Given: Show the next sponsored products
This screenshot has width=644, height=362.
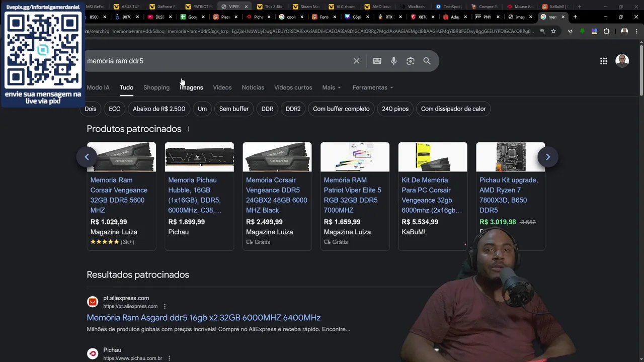Looking at the screenshot, I should [548, 157].
